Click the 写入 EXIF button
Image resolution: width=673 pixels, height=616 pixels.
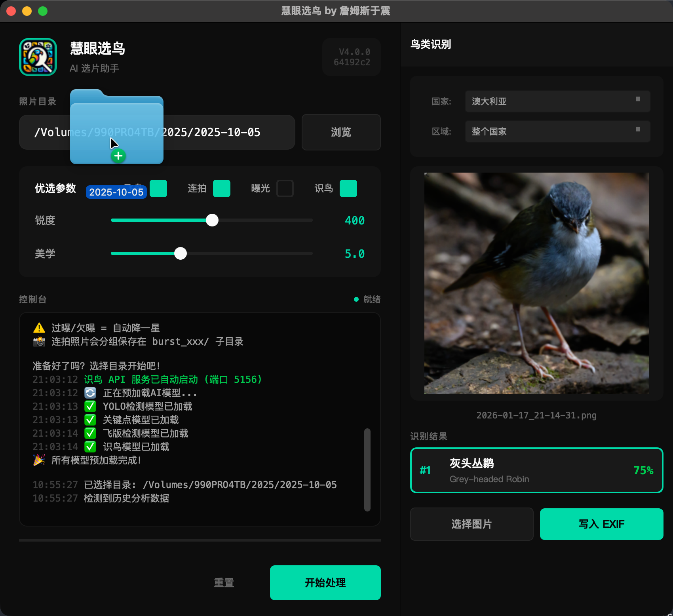(x=601, y=524)
